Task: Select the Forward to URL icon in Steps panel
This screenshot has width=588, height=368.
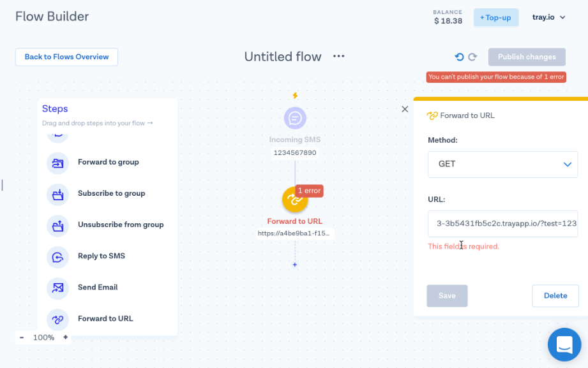Action: 57,318
